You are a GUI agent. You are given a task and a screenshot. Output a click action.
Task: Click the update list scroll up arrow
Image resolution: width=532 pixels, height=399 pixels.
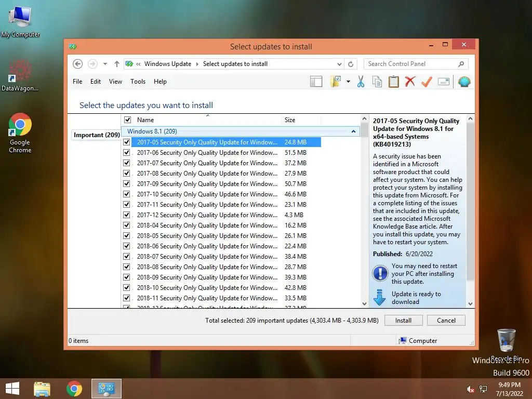pos(364,119)
